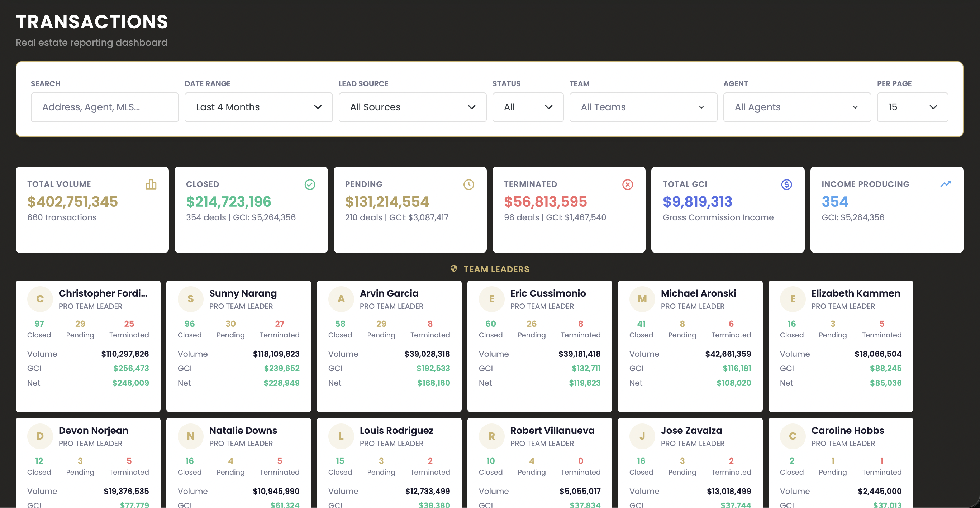Change the Per Page dropdown value
This screenshot has height=508, width=980.
[912, 107]
